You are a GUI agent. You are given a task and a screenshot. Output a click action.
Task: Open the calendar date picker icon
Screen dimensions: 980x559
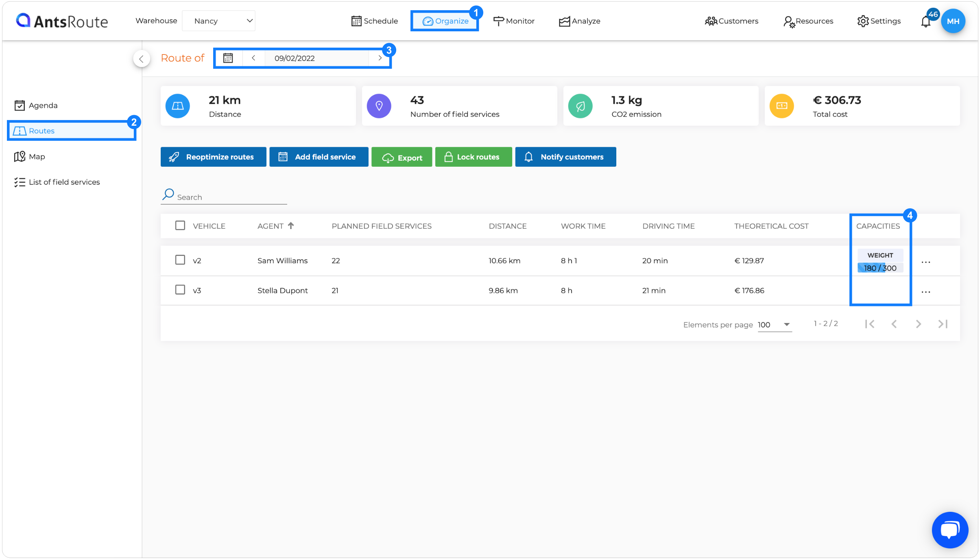[x=228, y=58]
